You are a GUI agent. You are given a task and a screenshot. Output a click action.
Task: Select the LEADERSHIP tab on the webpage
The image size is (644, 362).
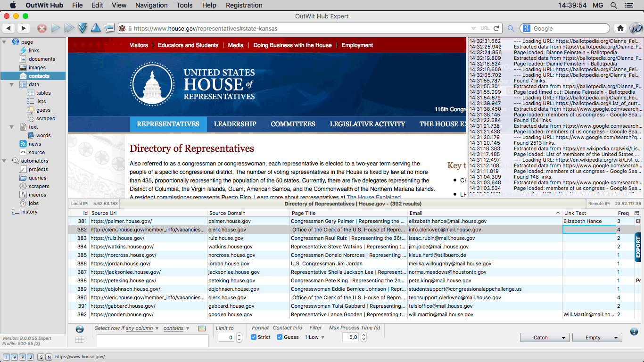[x=235, y=124]
